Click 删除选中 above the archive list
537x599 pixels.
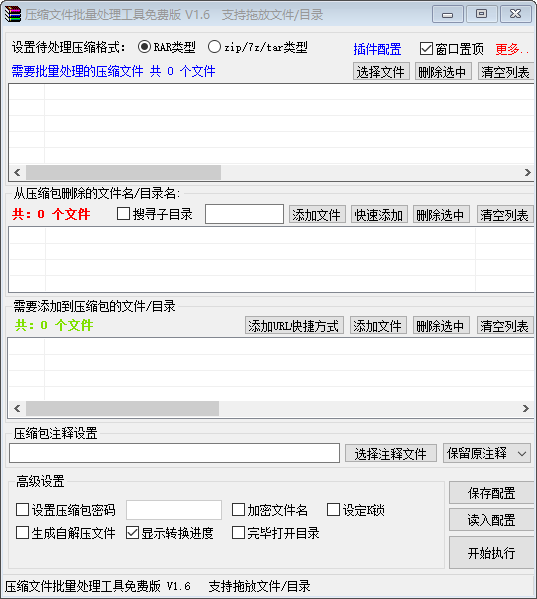point(443,71)
